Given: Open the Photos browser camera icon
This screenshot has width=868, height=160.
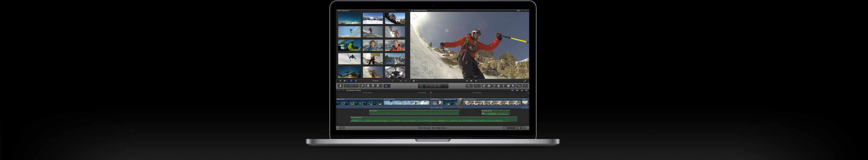Looking at the screenshot, I should [489, 86].
